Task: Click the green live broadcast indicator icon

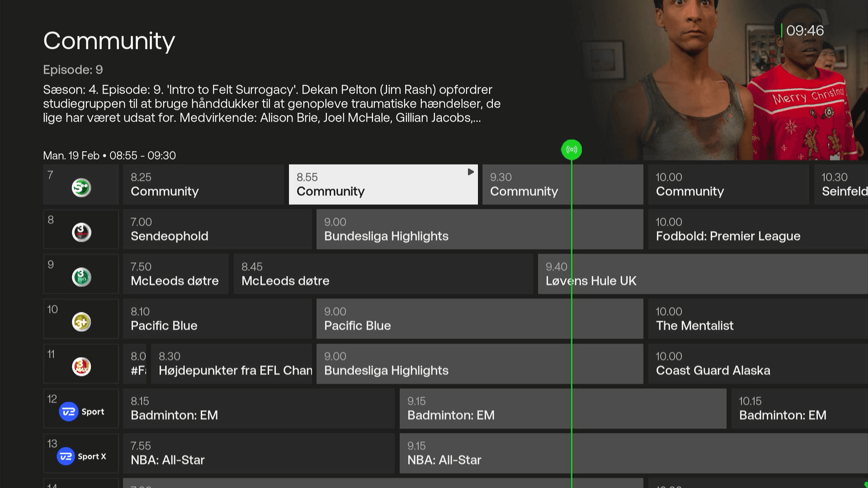Action: coord(572,149)
